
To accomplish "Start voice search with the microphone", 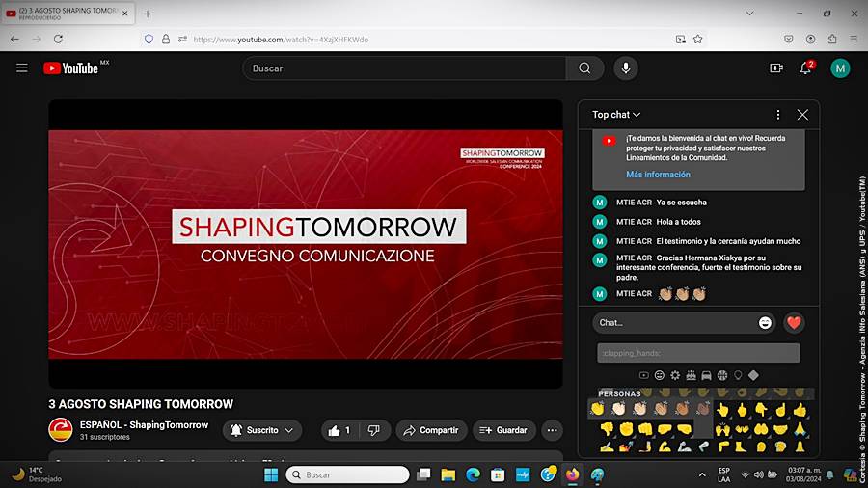I will (626, 68).
